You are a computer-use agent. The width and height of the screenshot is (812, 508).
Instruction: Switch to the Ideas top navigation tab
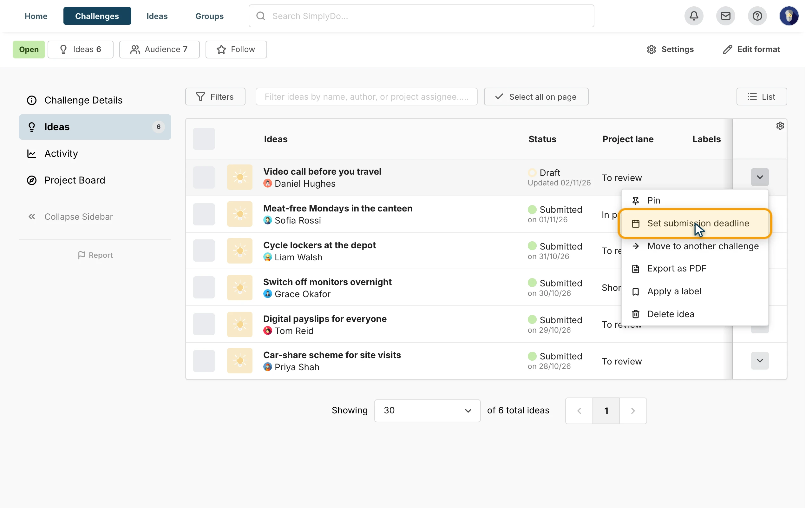[157, 16]
